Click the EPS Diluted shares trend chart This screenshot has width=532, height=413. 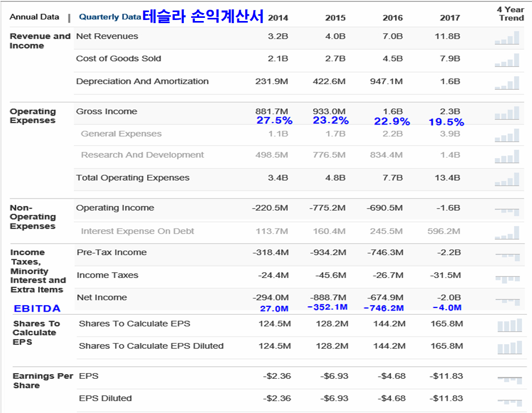tap(509, 348)
